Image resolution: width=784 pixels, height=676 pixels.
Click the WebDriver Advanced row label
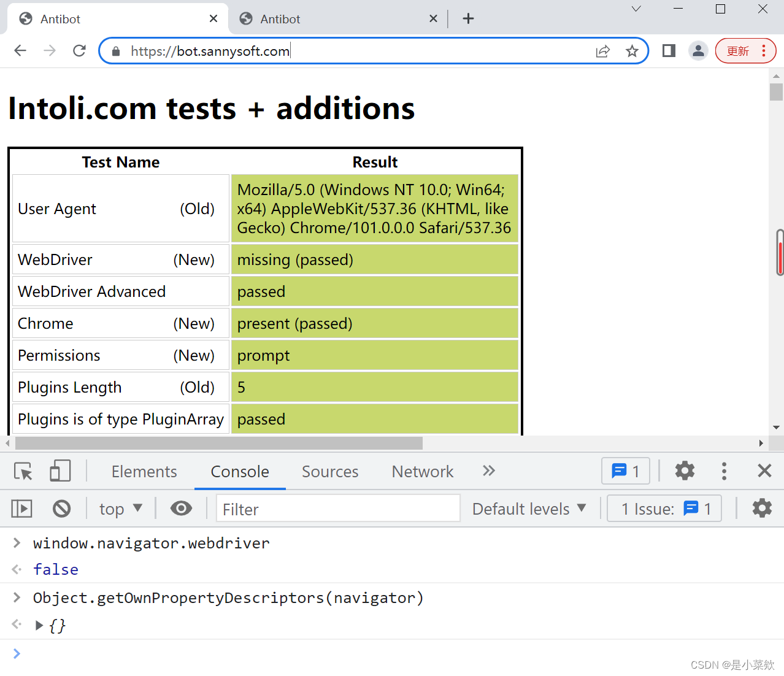[92, 291]
